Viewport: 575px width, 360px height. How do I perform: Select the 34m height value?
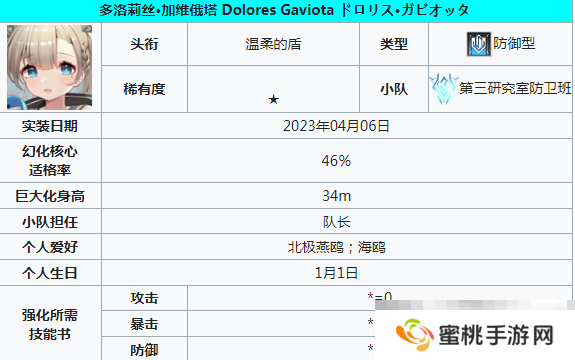[x=336, y=196]
